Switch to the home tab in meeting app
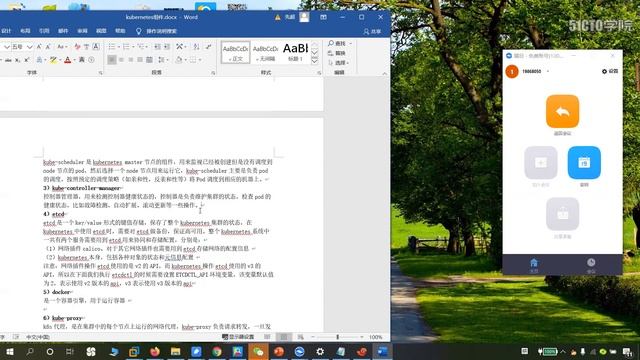Viewport: 640px width, 360px height. click(533, 264)
